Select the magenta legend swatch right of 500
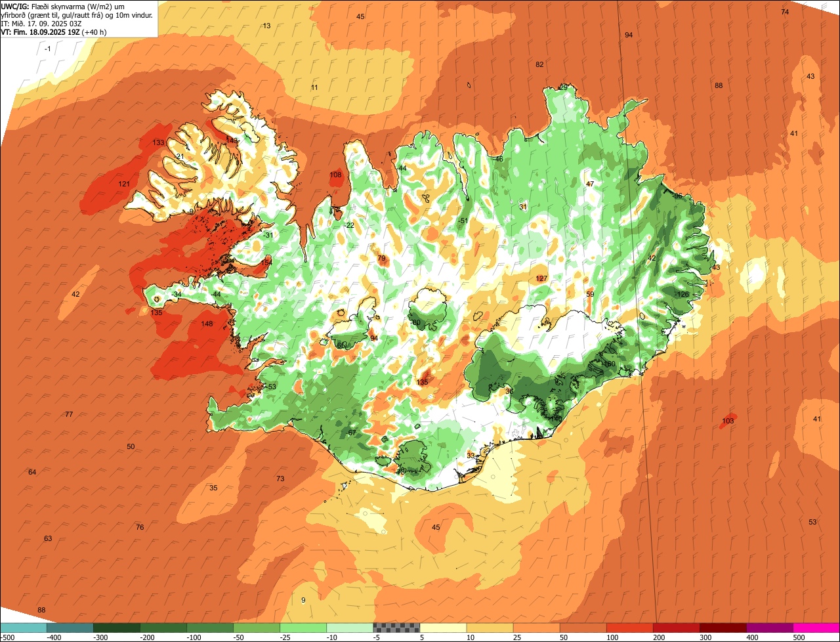The width and height of the screenshot is (840, 642). (816, 628)
